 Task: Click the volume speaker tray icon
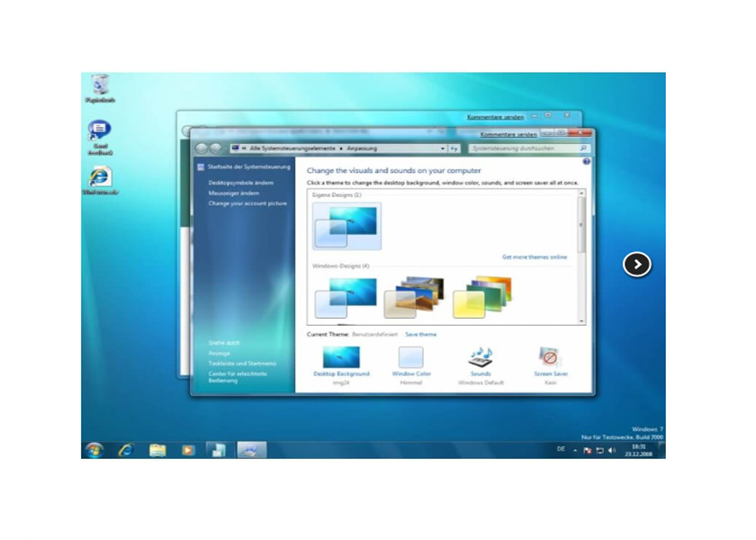click(612, 449)
